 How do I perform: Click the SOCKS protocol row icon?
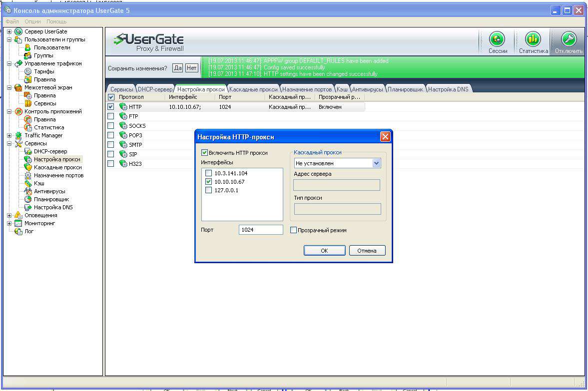click(123, 125)
